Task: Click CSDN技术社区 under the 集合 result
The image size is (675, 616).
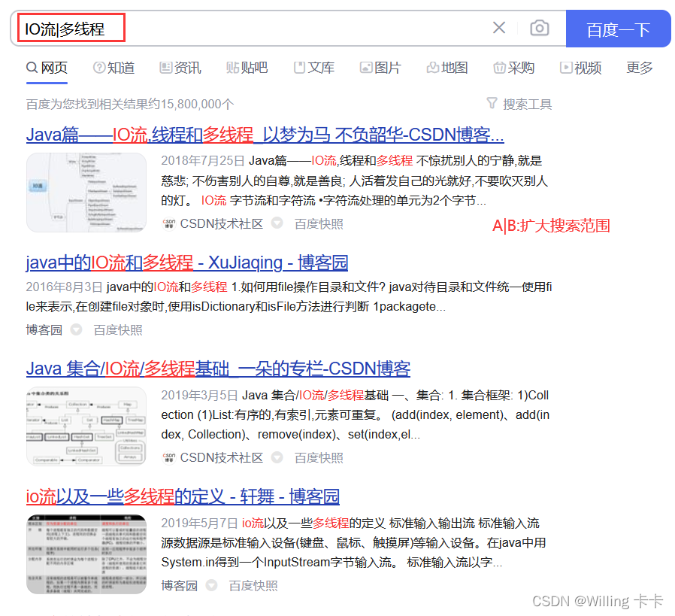Action: 221,458
